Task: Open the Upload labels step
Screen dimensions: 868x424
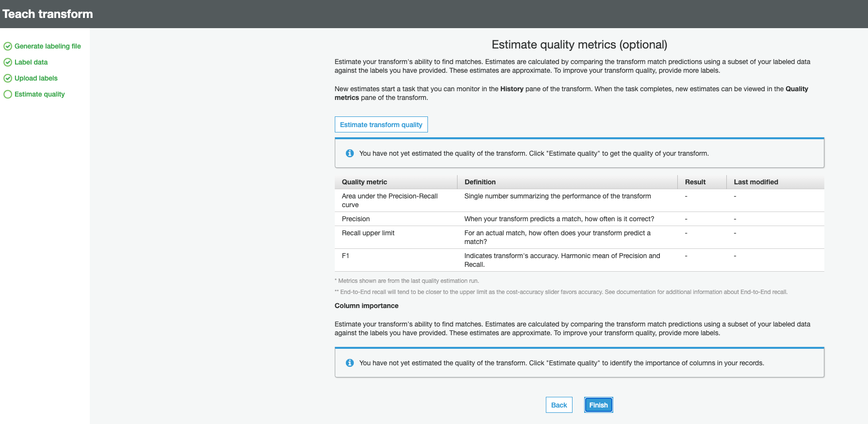Action: coord(36,79)
